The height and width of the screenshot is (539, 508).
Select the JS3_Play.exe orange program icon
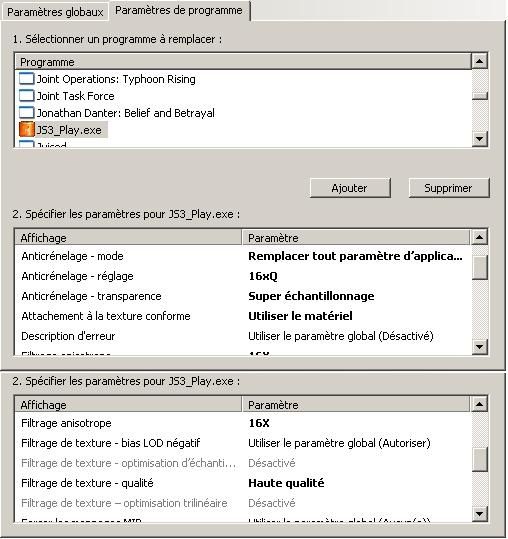point(26,130)
